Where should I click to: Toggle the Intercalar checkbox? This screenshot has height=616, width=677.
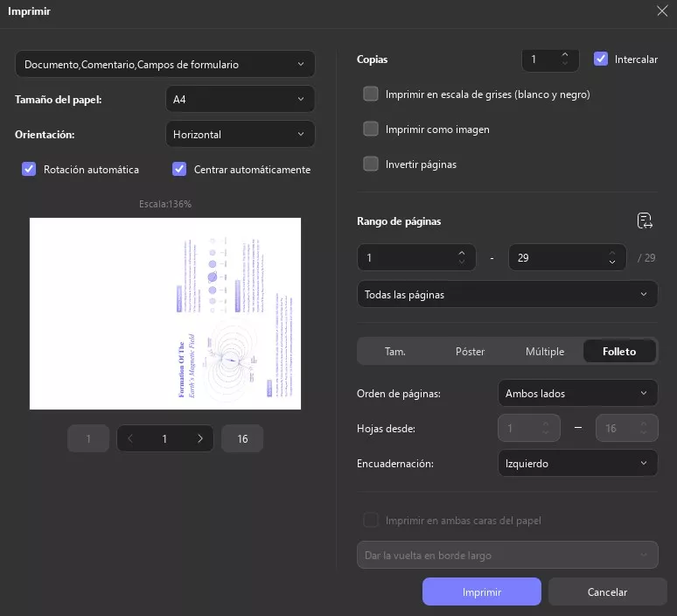pos(601,59)
